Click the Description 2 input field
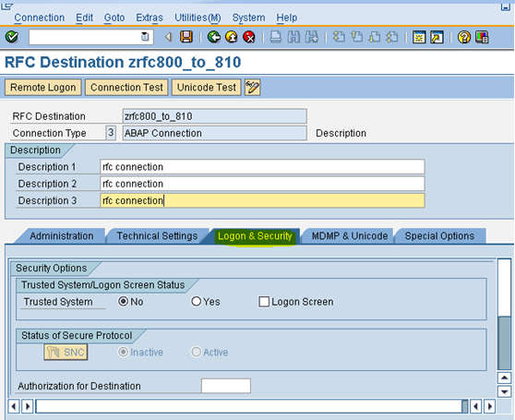 (262, 184)
